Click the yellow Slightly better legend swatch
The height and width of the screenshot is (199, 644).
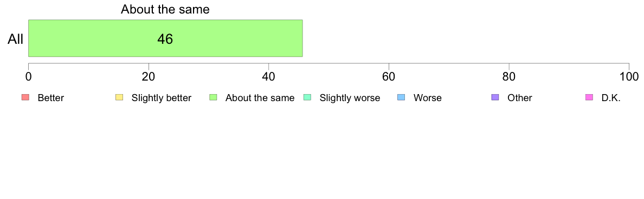119,97
